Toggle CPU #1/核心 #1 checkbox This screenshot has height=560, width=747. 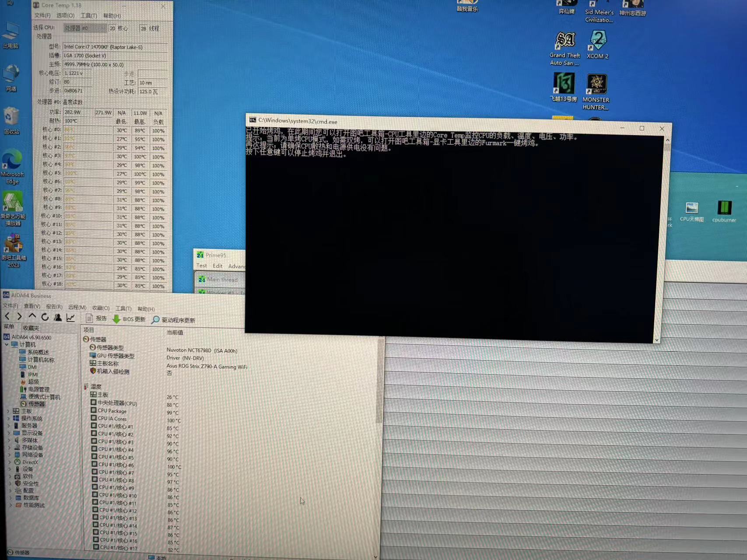coord(94,426)
